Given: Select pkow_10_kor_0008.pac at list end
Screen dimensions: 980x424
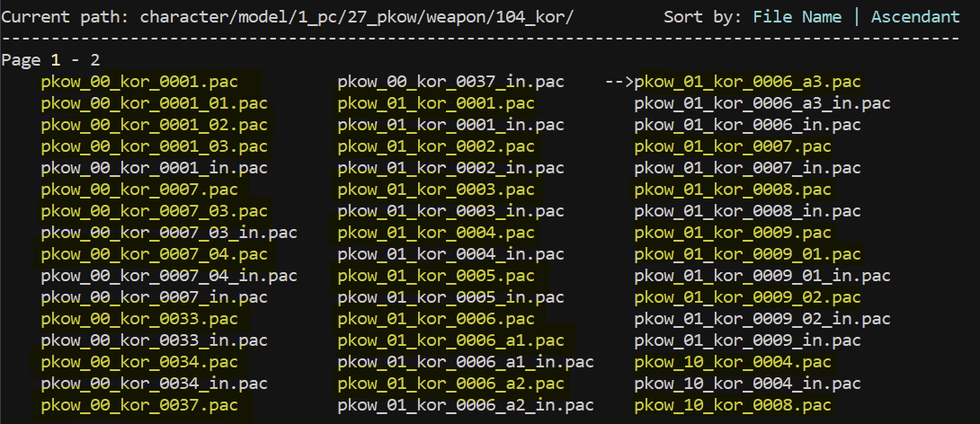Looking at the screenshot, I should click(x=733, y=405).
